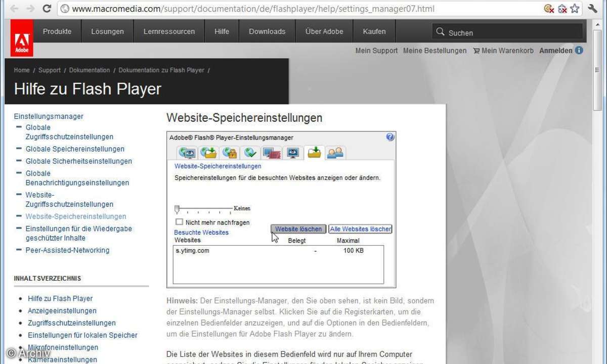This screenshot has width=607, height=364.
Task: Open the Mein Support link
Action: [376, 51]
